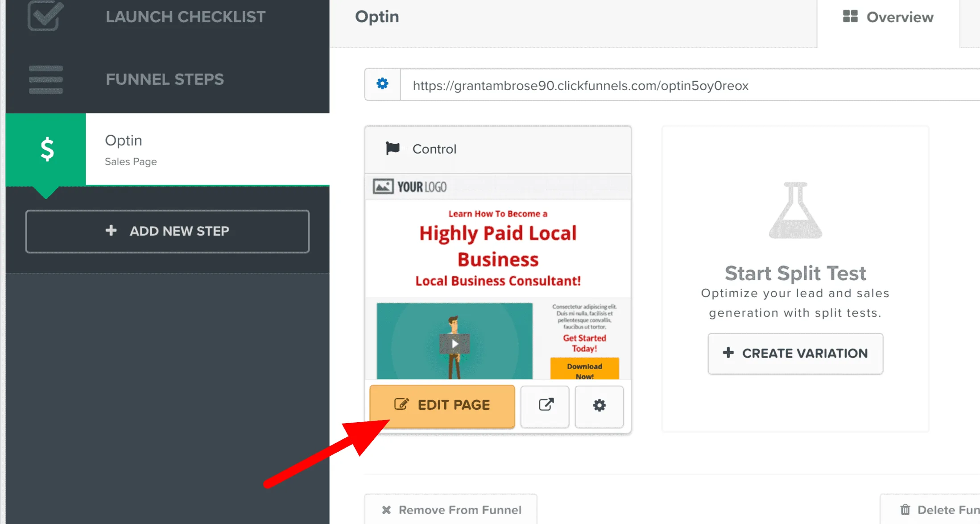The image size is (980, 524).
Task: Click Remove From Funnel button
Action: [x=451, y=509]
